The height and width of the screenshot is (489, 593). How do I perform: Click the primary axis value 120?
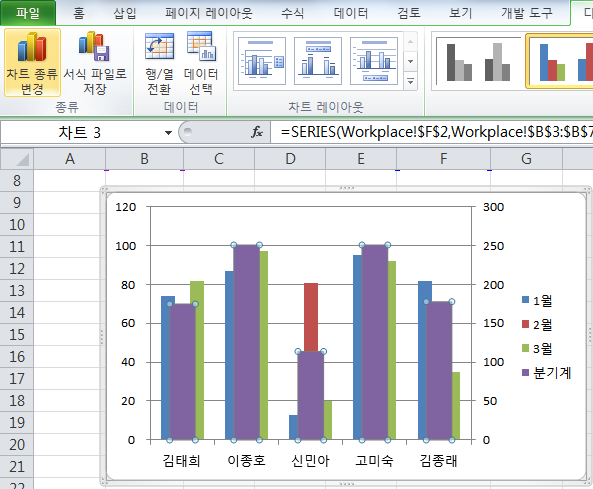point(126,207)
